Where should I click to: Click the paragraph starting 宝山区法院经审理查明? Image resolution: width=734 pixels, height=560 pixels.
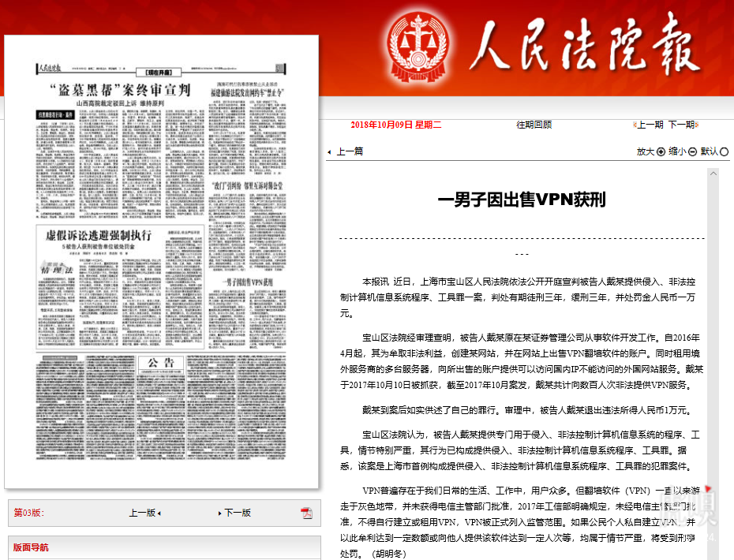pyautogui.click(x=522, y=361)
